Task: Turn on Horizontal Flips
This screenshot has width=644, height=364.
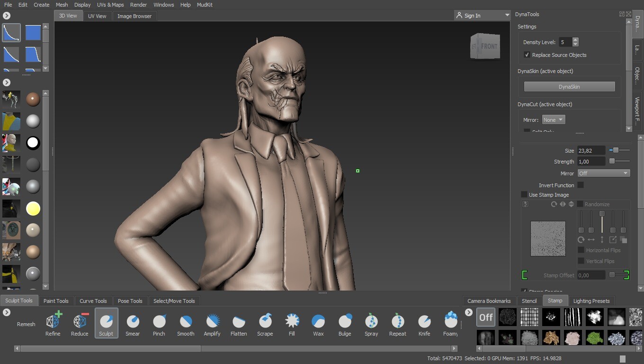Action: pyautogui.click(x=581, y=250)
